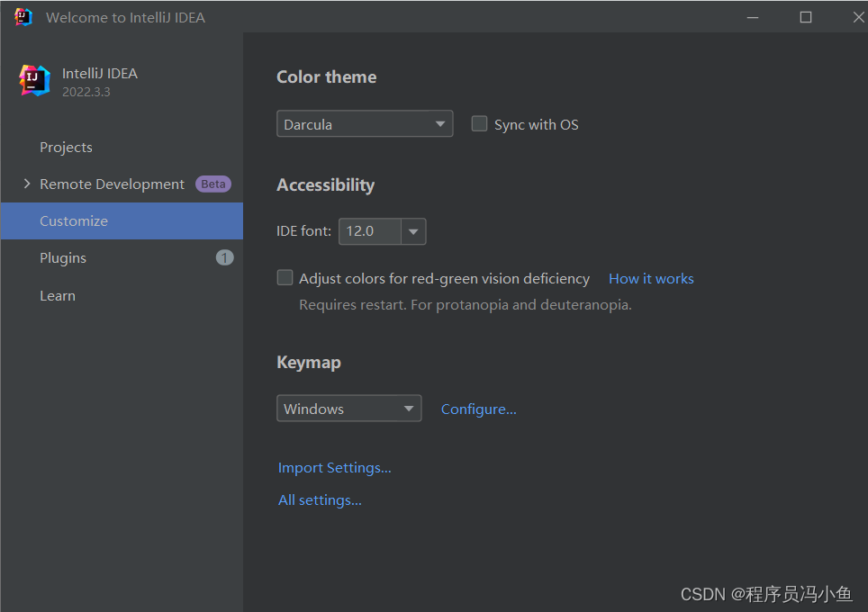Click the Keymap heading

point(308,363)
